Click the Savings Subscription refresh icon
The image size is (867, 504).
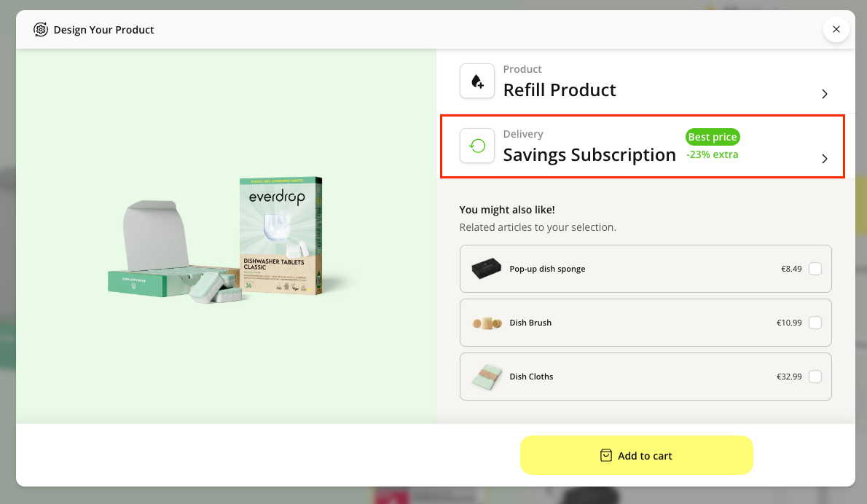coord(477,146)
